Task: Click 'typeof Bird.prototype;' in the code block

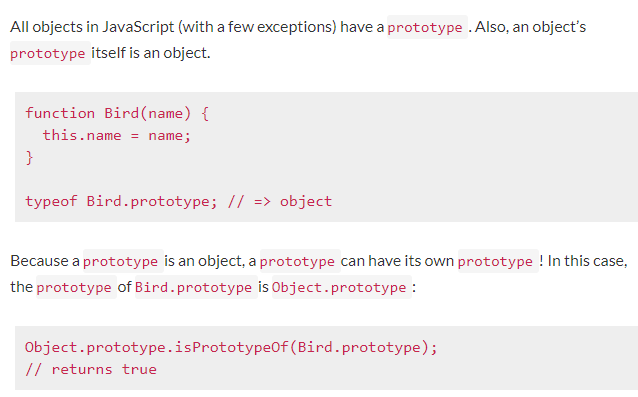Action: tap(121, 201)
